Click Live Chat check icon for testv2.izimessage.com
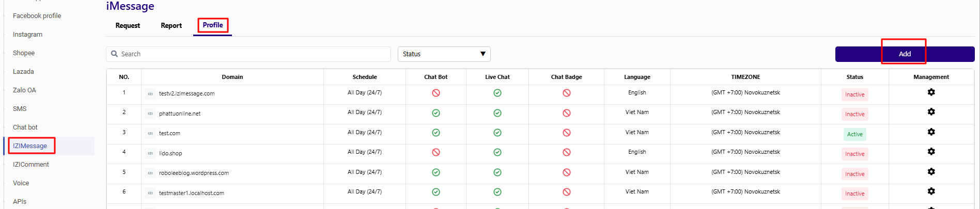Image resolution: width=980 pixels, height=209 pixels. pos(497,93)
